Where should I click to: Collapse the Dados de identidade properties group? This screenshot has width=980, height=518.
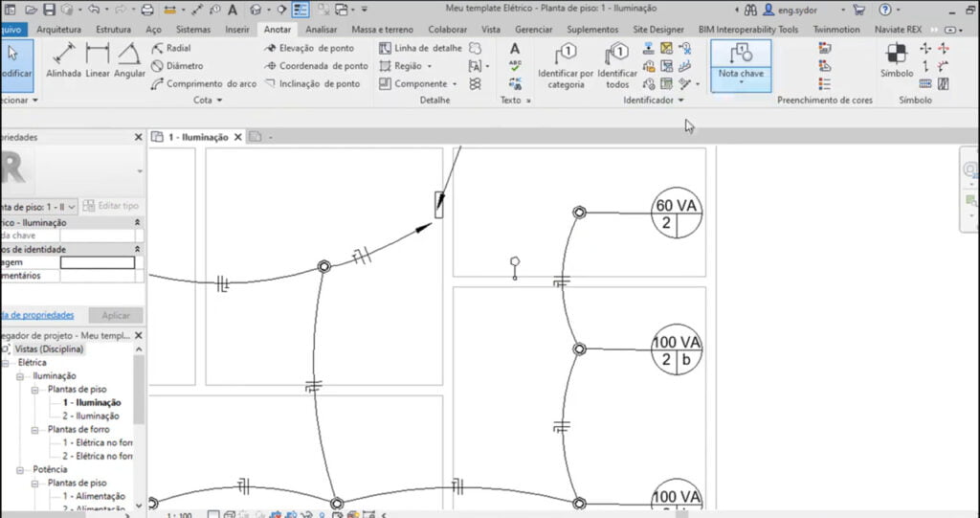(137, 249)
